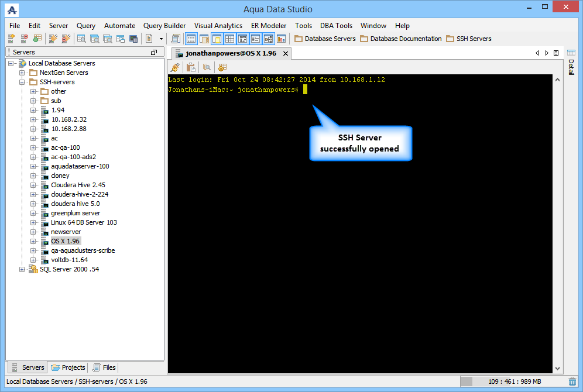Expand the Cloudera Hive 2.45 node
583x392 pixels.
[x=33, y=185]
